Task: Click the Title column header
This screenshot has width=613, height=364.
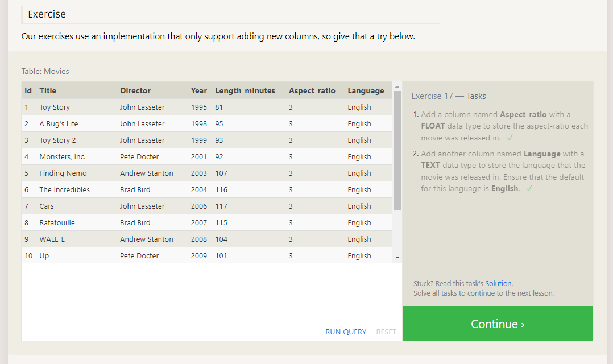Action: (x=48, y=90)
